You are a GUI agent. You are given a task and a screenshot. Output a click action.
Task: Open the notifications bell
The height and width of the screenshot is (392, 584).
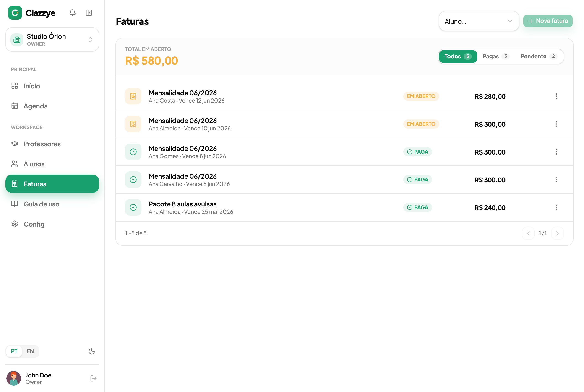[73, 13]
